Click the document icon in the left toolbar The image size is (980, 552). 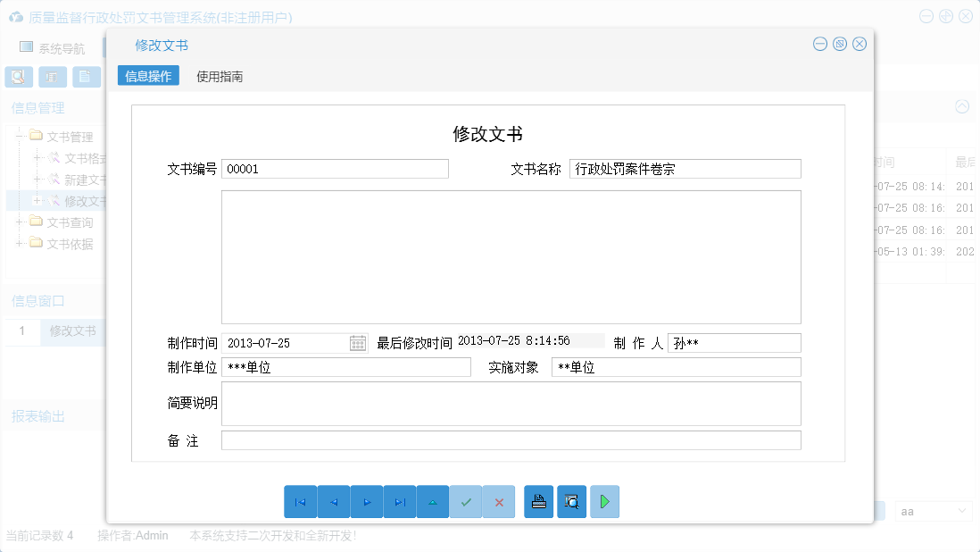click(86, 77)
